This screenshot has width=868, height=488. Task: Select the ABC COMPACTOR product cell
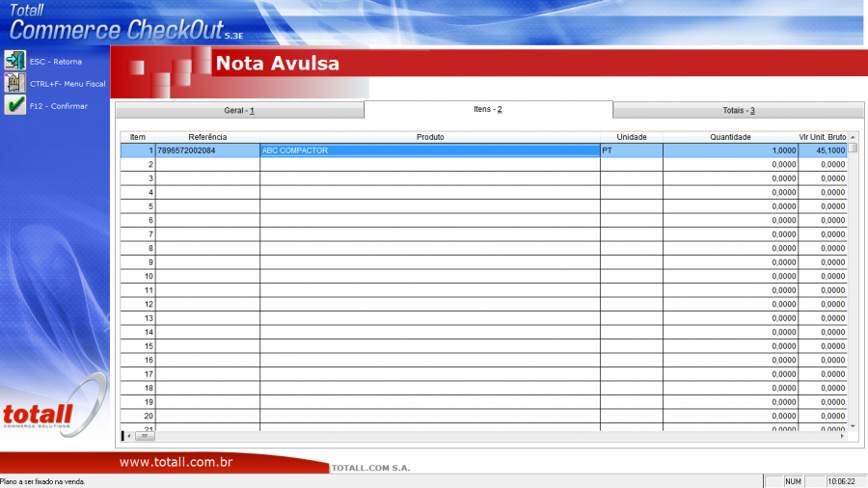(430, 150)
